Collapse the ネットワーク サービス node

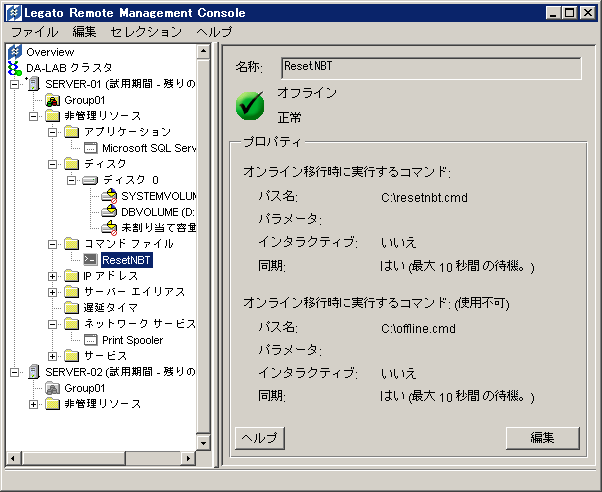coord(53,324)
